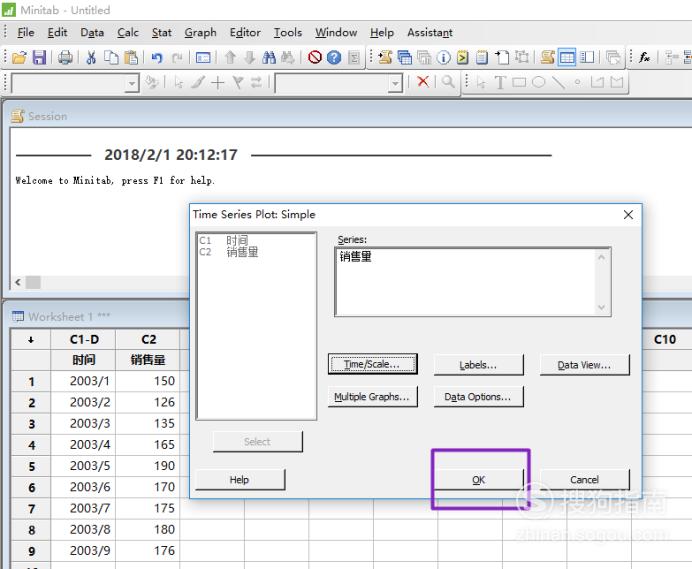Click the Cut scissors icon
The height and width of the screenshot is (569, 692).
91,57
